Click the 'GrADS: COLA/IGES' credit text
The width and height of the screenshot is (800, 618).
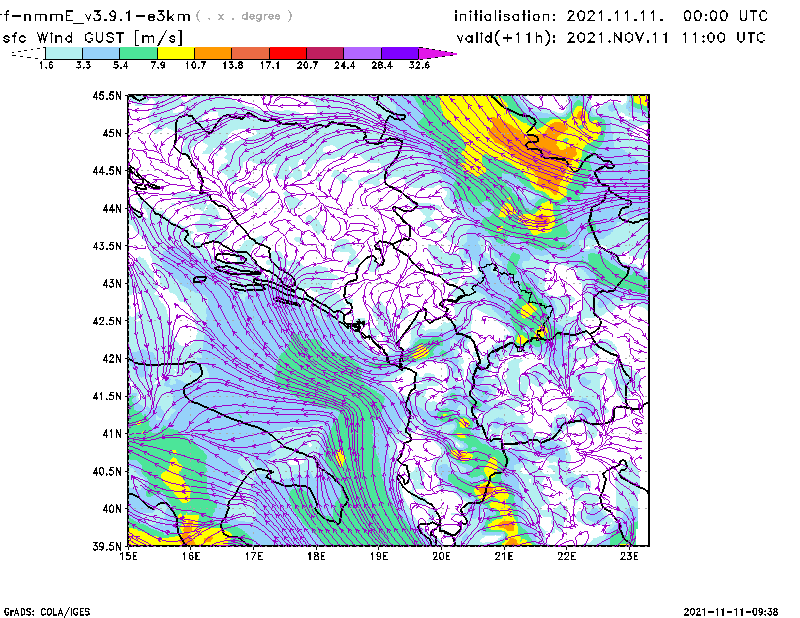(x=47, y=612)
